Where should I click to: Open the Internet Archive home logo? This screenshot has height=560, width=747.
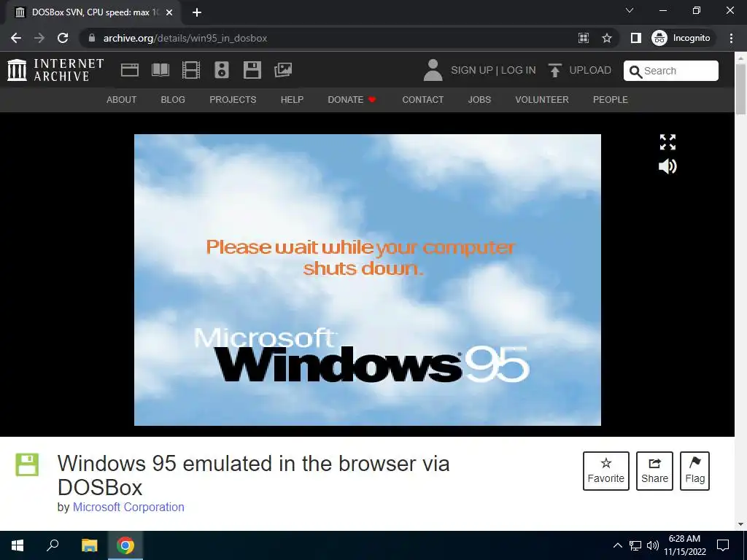55,70
